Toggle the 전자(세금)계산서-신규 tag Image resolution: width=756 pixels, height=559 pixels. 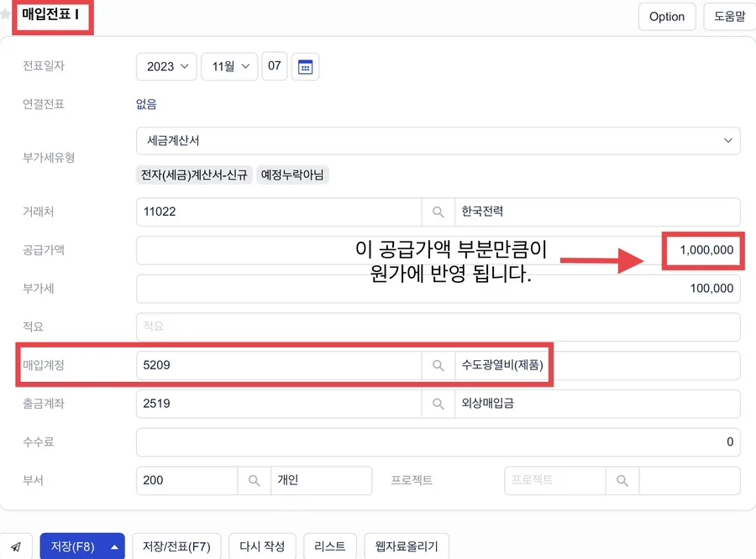point(194,175)
